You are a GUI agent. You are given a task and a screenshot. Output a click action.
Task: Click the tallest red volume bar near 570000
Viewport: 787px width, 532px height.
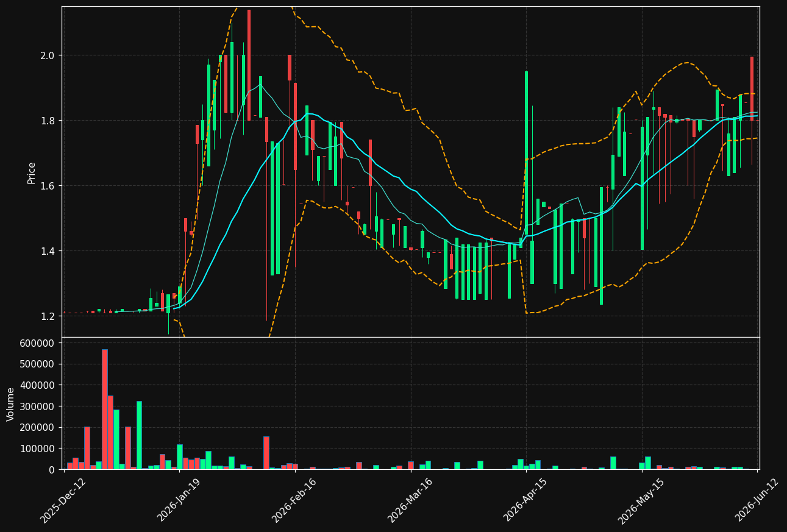(104, 409)
